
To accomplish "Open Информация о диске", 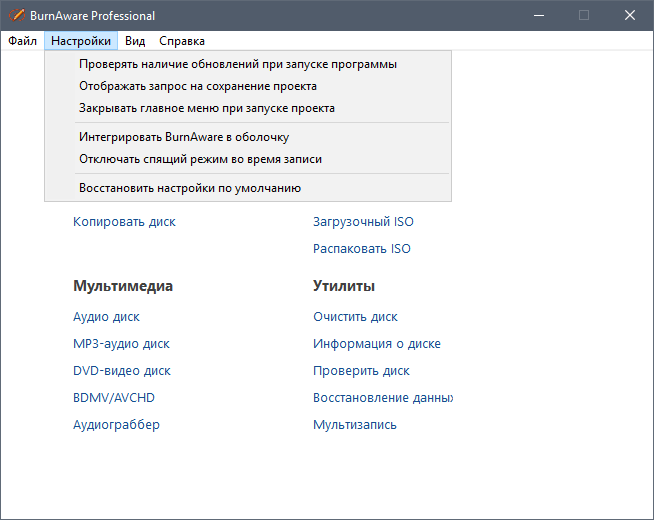I will [x=377, y=344].
